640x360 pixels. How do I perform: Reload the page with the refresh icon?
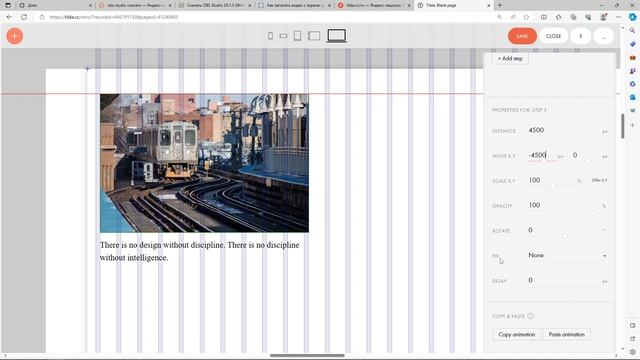click(24, 17)
